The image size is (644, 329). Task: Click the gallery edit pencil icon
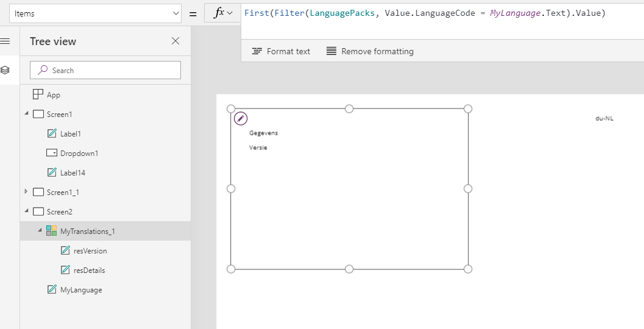coord(241,119)
